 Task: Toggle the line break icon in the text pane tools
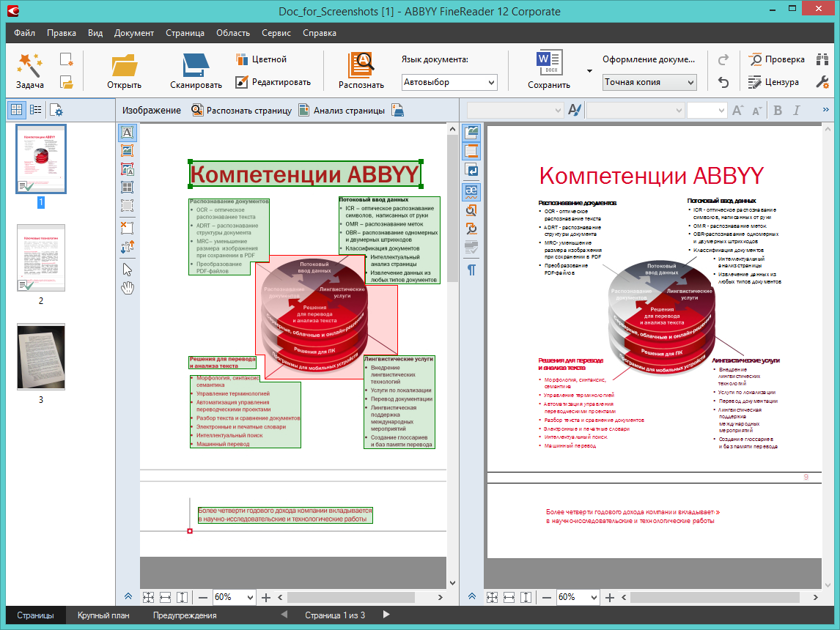point(471,171)
